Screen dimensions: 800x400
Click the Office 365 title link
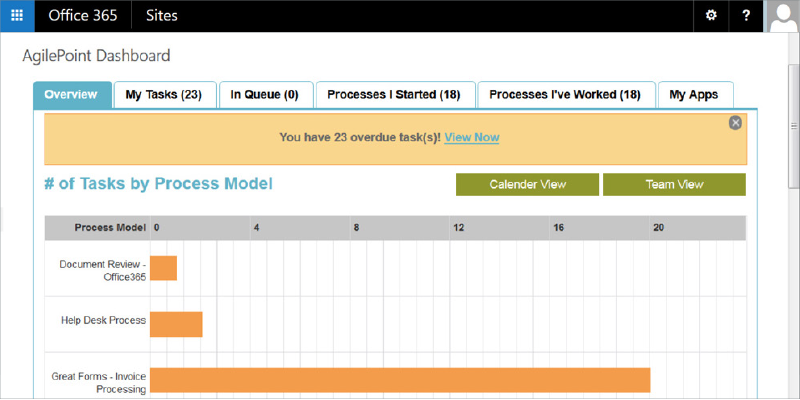83,16
